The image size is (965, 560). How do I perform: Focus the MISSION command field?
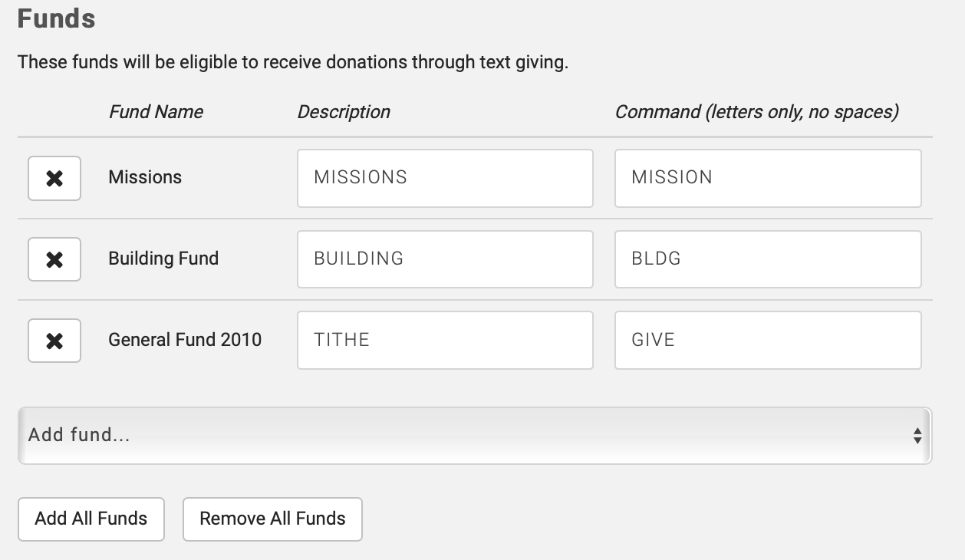tap(767, 178)
